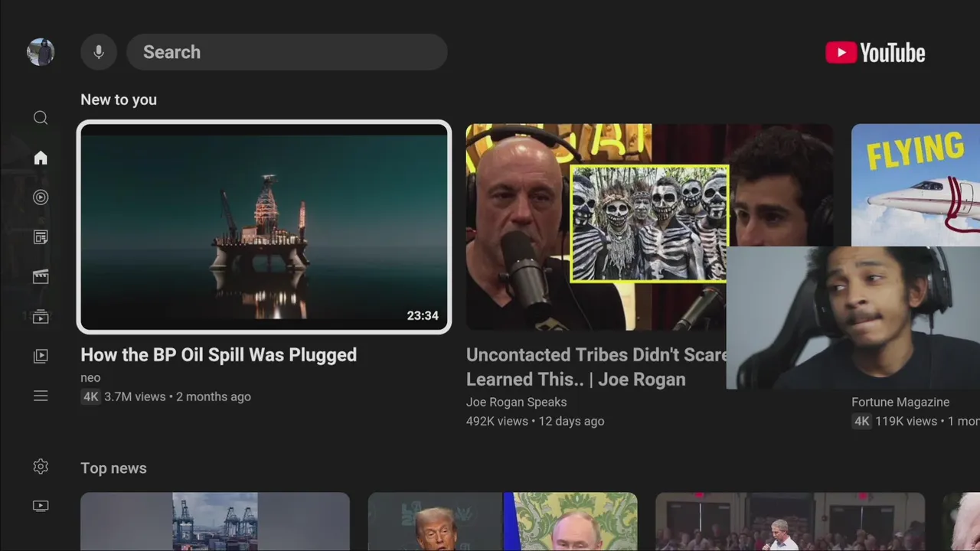
Task: Go to Home in the sidebar
Action: coord(41,158)
